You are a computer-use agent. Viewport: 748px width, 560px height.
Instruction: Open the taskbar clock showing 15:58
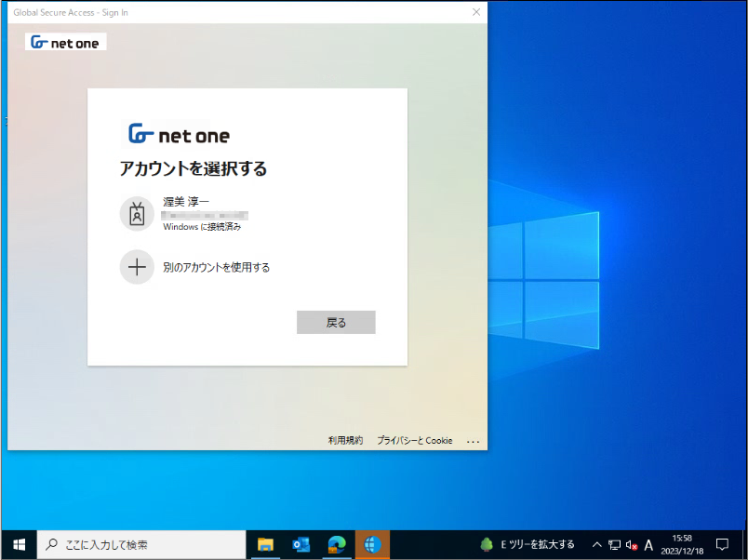point(682,544)
